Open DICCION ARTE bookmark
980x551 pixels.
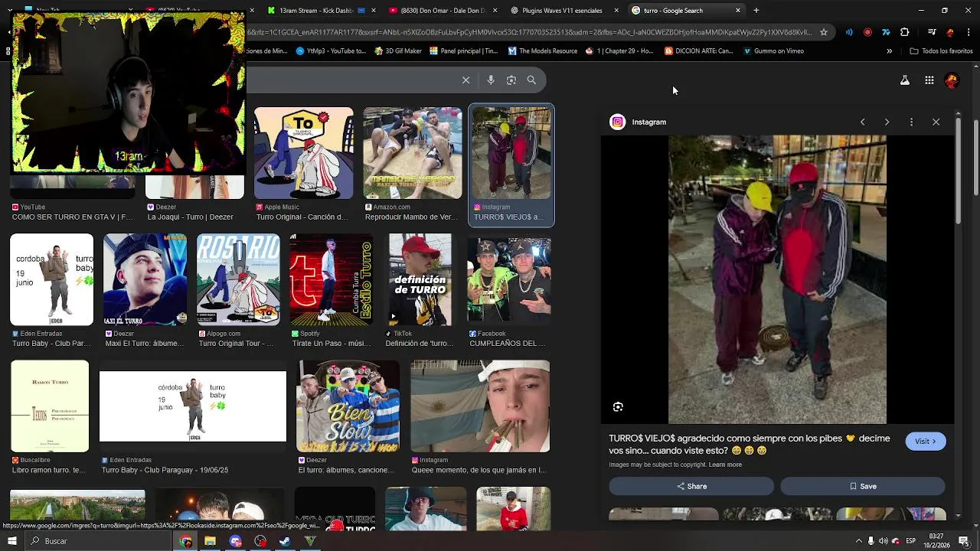pos(698,51)
